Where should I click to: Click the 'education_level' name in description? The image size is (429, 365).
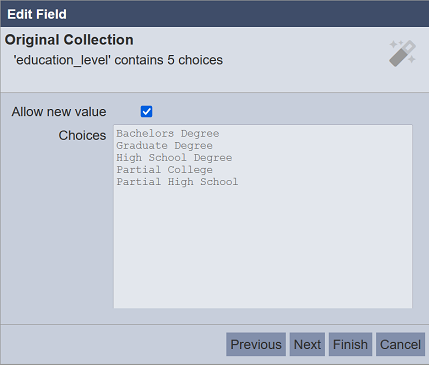pos(62,60)
